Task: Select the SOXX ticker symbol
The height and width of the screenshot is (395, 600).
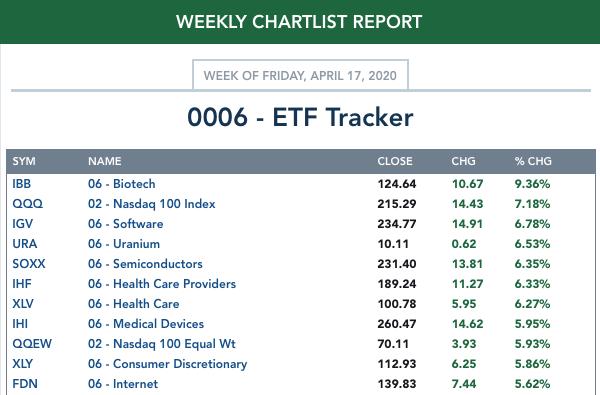Action: (29, 264)
